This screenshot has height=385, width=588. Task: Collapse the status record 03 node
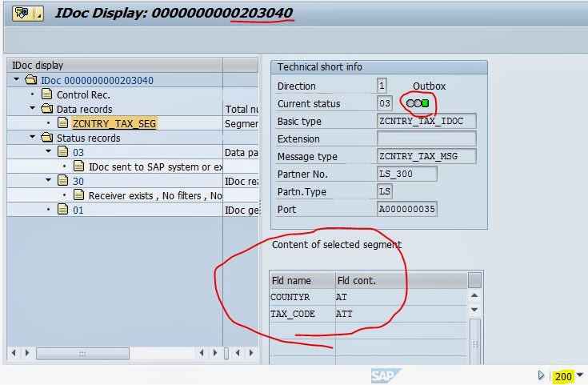click(x=48, y=152)
